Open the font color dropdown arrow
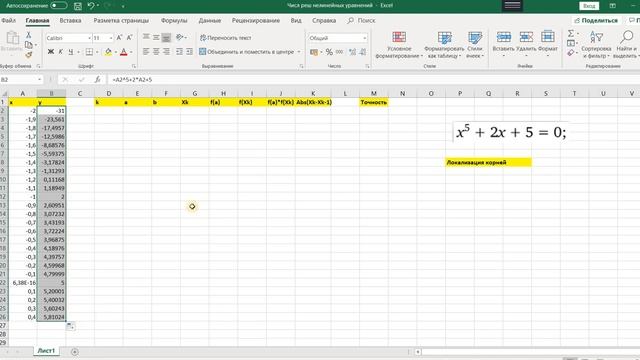The width and height of the screenshot is (640, 360). [131, 52]
